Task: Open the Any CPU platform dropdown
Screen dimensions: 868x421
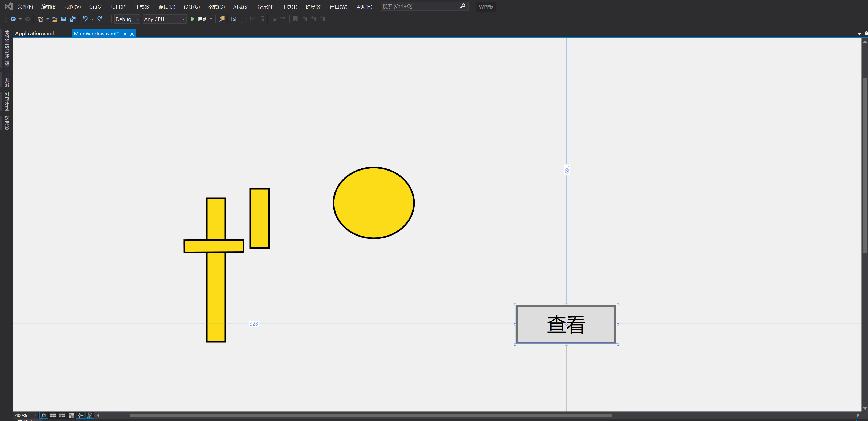Action: click(x=164, y=19)
